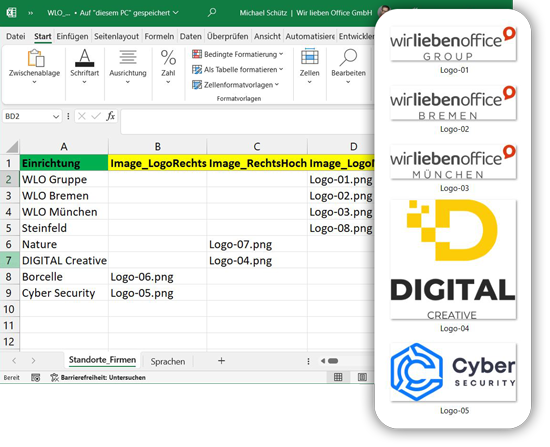Select cell with WLO Bremen
The width and height of the screenshot is (550, 447).
(64, 196)
